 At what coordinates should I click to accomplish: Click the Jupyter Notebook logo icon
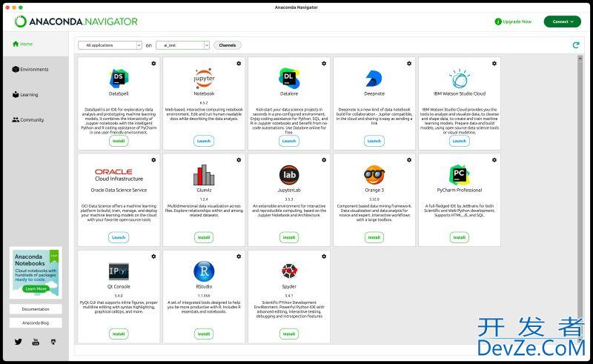click(x=204, y=79)
